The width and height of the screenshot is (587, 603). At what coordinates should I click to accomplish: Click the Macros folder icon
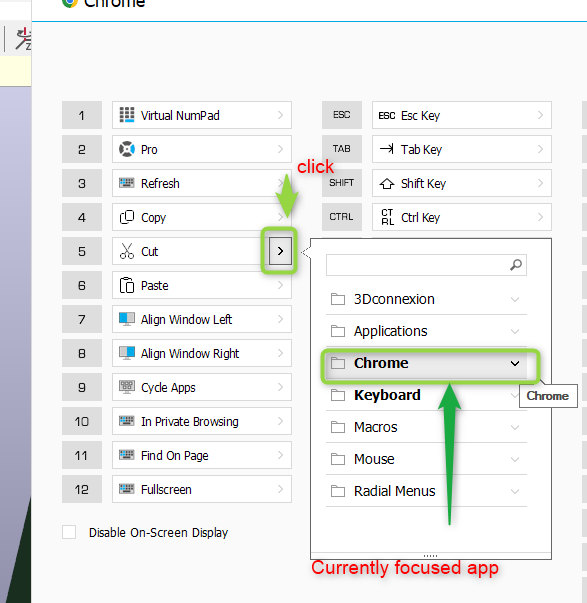(x=338, y=427)
